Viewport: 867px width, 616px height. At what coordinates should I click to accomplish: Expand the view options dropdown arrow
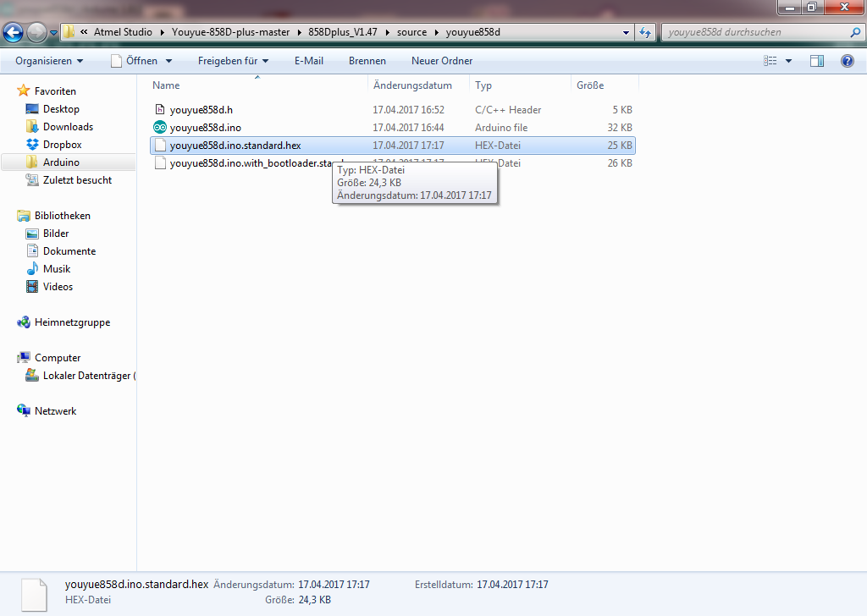[788, 61]
